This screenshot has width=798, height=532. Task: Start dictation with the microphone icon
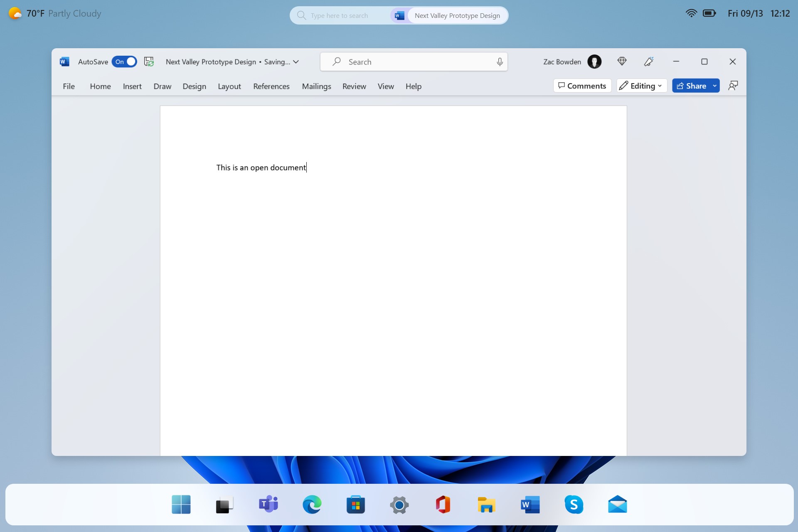[x=500, y=62]
